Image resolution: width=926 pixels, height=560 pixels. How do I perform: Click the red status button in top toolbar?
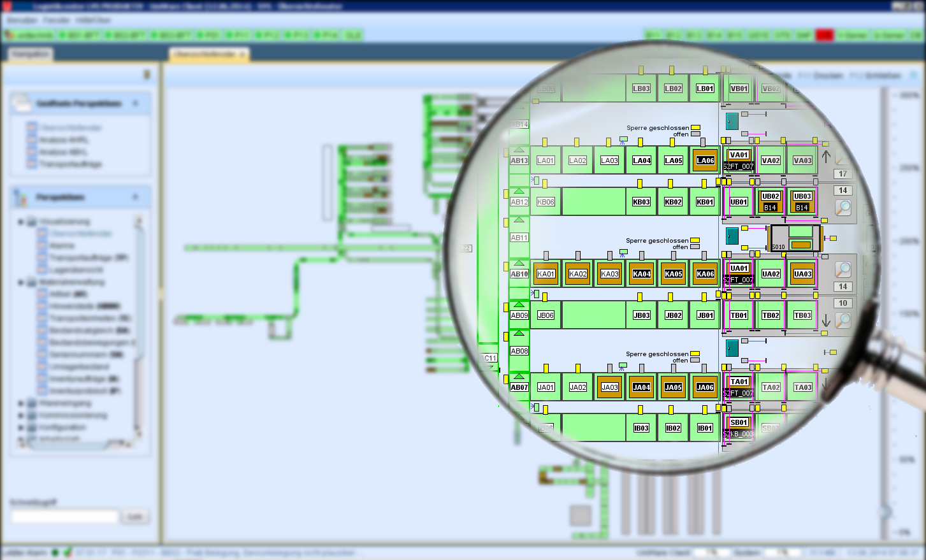pos(824,35)
